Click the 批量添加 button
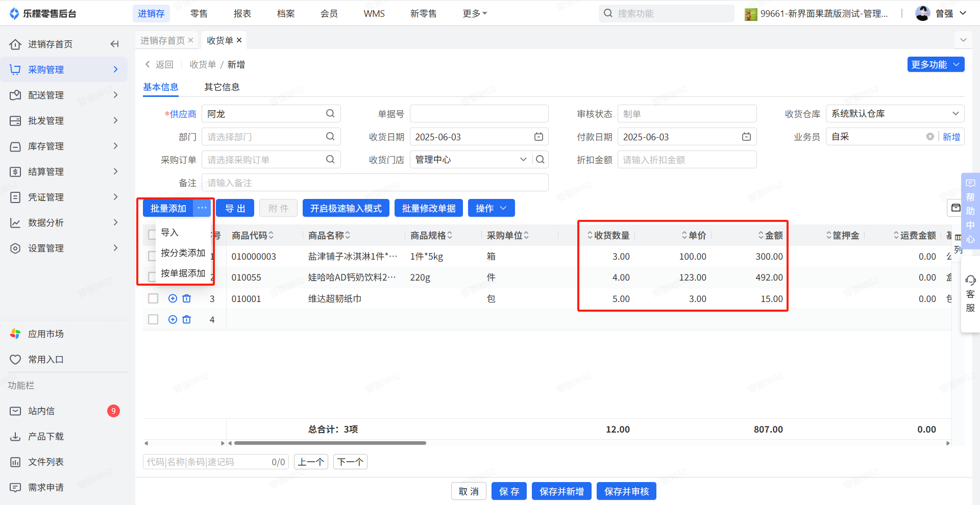Screen dimensions: 980x505 (168, 208)
